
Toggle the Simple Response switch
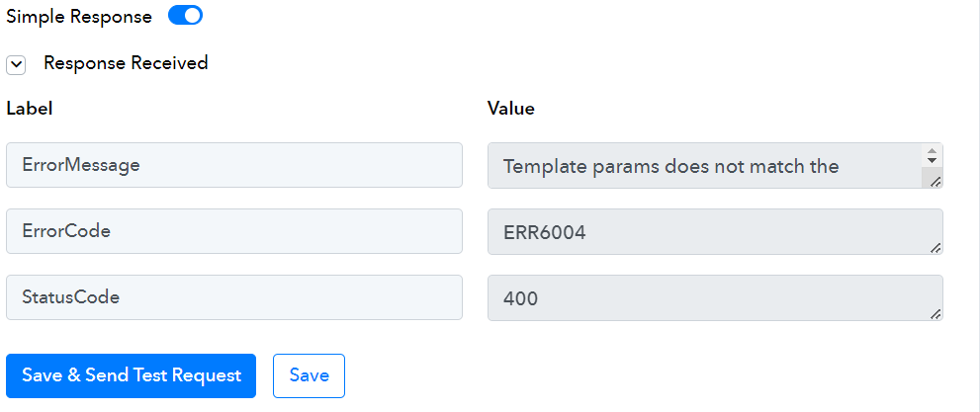pos(185,16)
